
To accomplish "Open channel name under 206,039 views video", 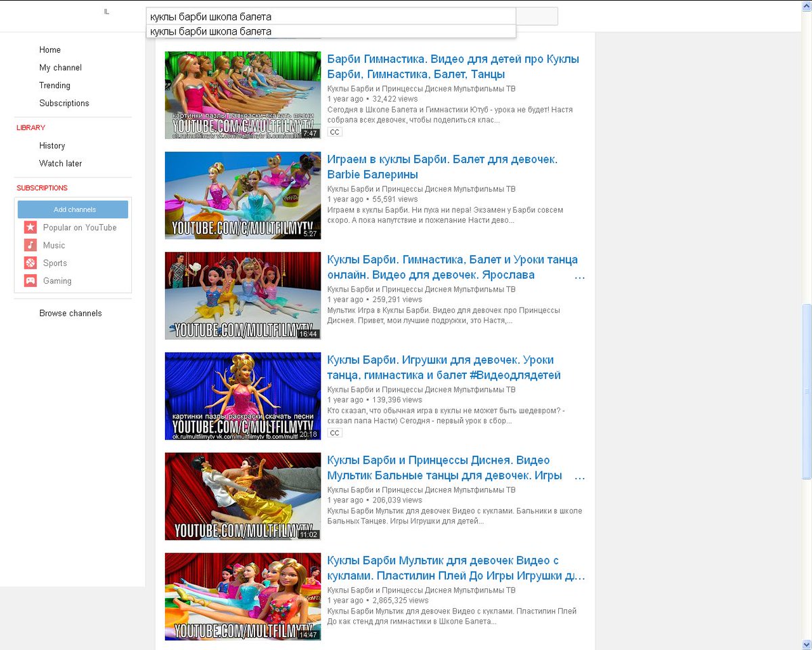I will (421, 490).
